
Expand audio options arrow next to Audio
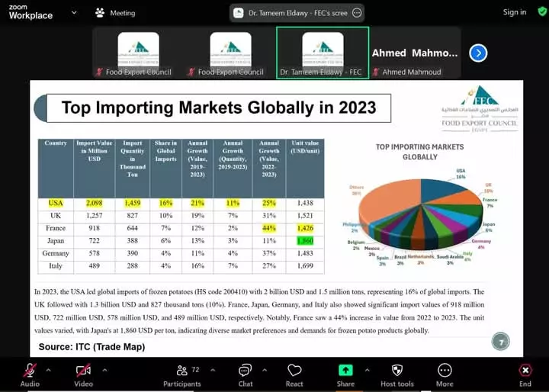click(49, 370)
